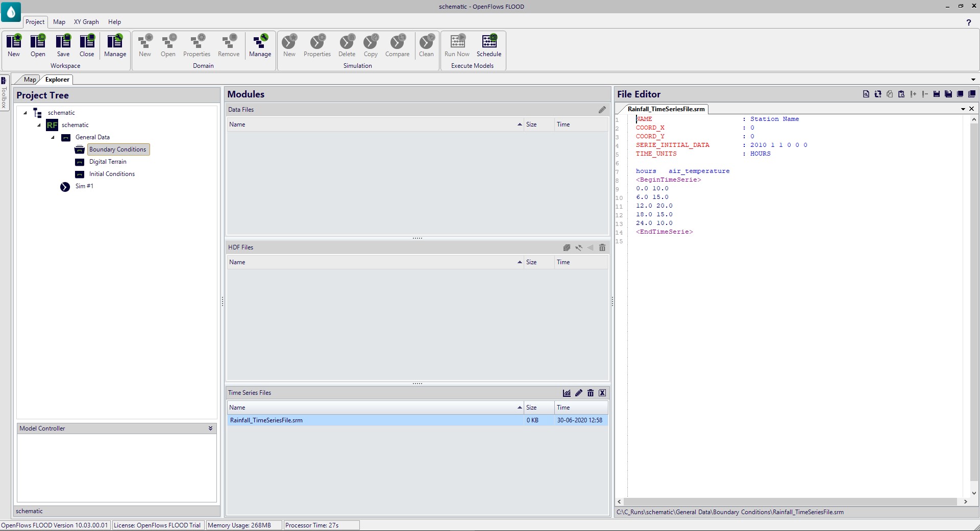The height and width of the screenshot is (531, 980).
Task: Open Simulation Properties
Action: 317,45
